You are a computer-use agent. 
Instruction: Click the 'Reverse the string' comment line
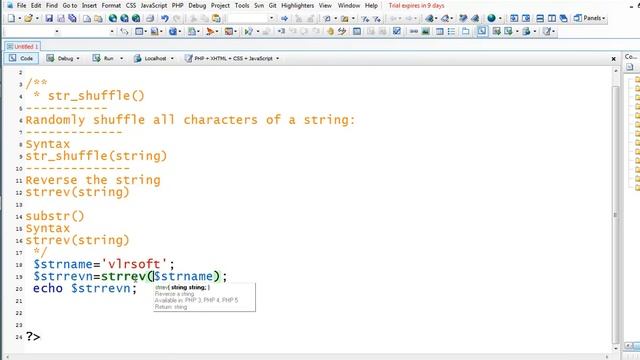pos(93,180)
